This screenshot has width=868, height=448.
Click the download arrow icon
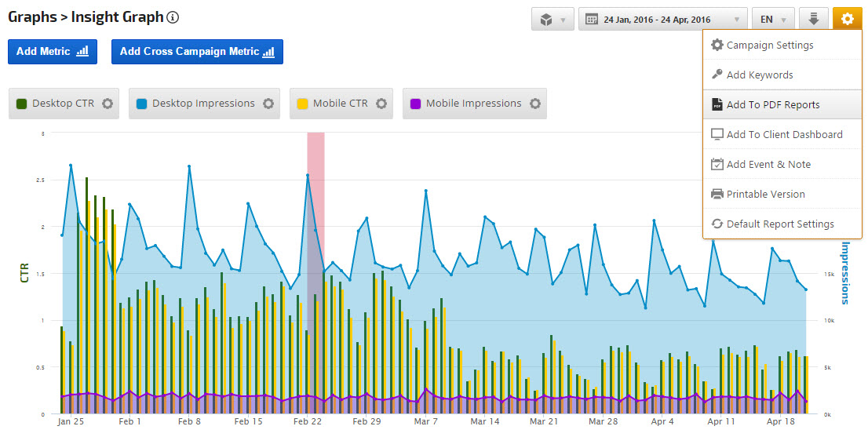[x=814, y=19]
